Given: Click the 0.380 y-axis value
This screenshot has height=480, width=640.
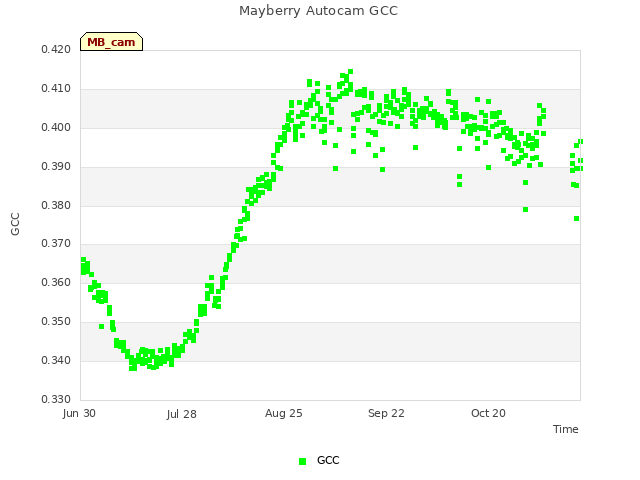Looking at the screenshot, I should [x=56, y=205].
